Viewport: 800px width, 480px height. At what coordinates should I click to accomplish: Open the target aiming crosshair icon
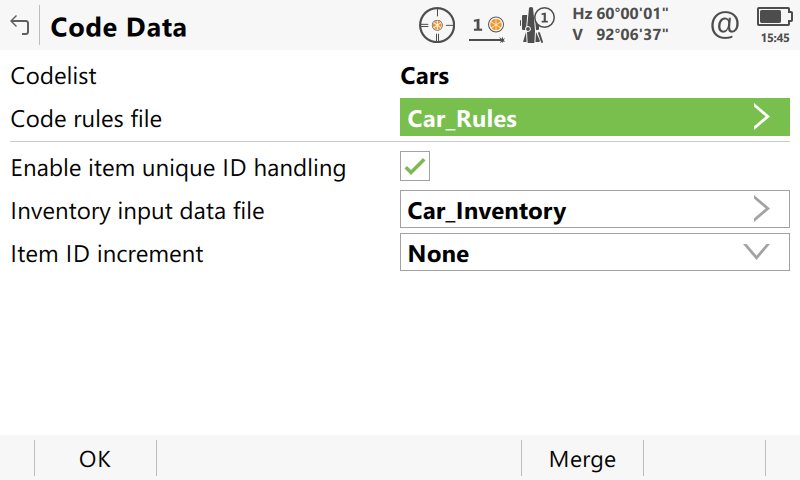[x=436, y=25]
